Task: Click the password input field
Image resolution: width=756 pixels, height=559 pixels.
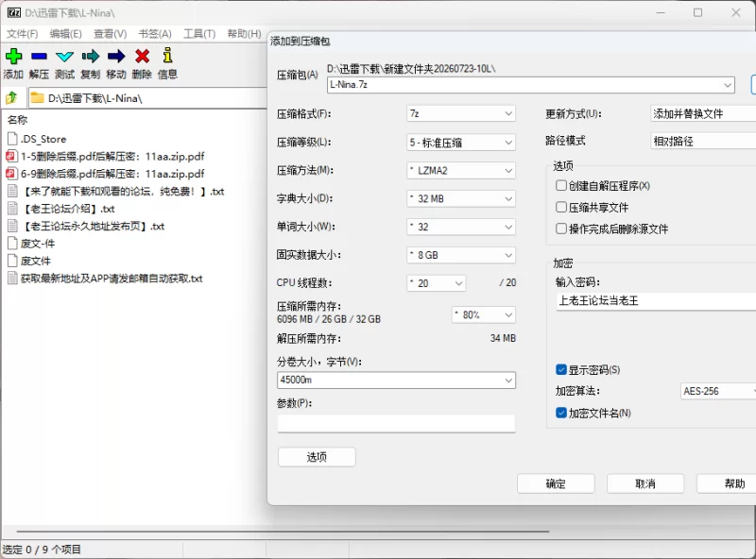Action: tap(656, 300)
